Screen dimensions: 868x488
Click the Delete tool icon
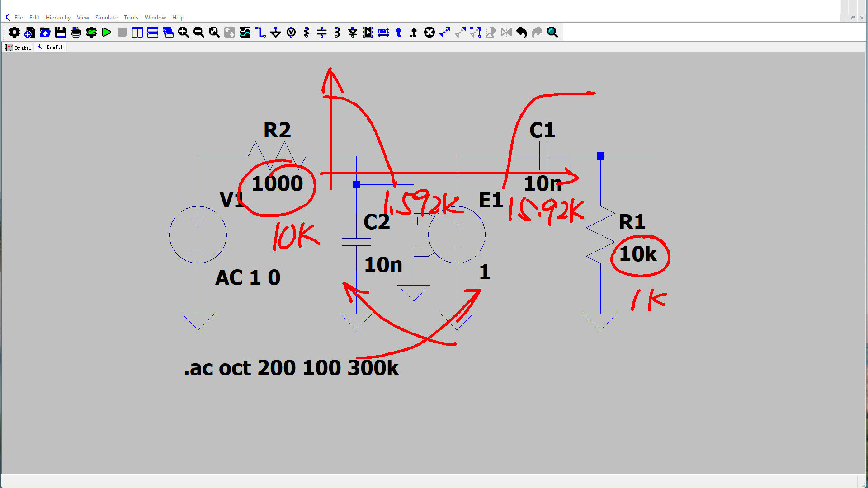[429, 32]
